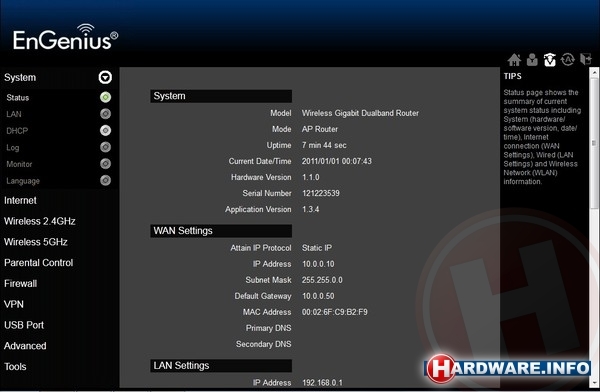Click the EnGenius logo
Image resolution: width=600 pixels, height=392 pixels.
click(65, 38)
